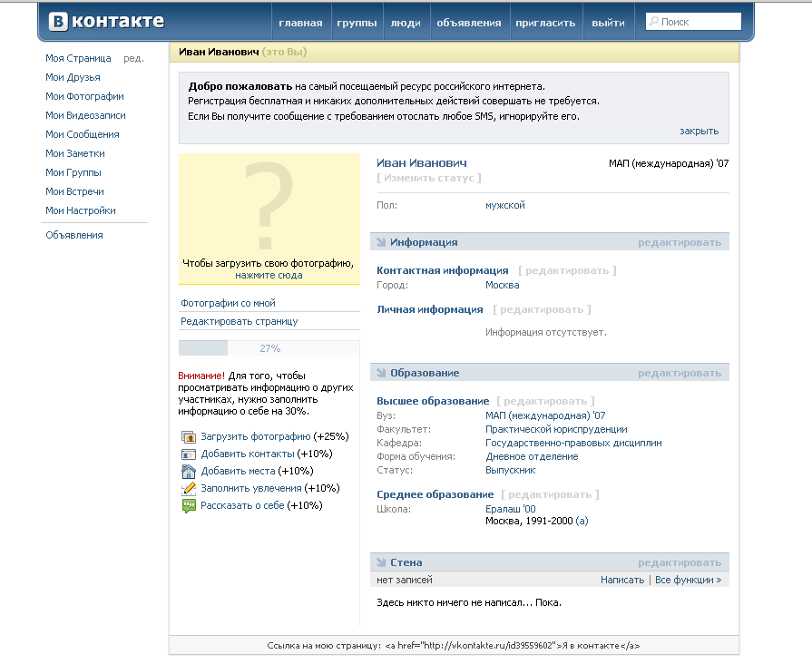Screen dimensions: 812x664
Task: Click Дневное отделение link
Action: pyautogui.click(x=532, y=456)
